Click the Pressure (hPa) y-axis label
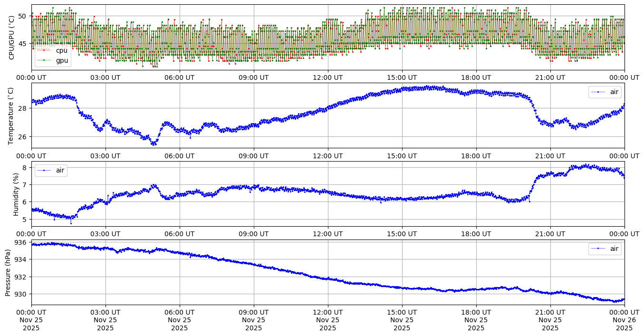This screenshot has width=644, height=336. [8, 272]
